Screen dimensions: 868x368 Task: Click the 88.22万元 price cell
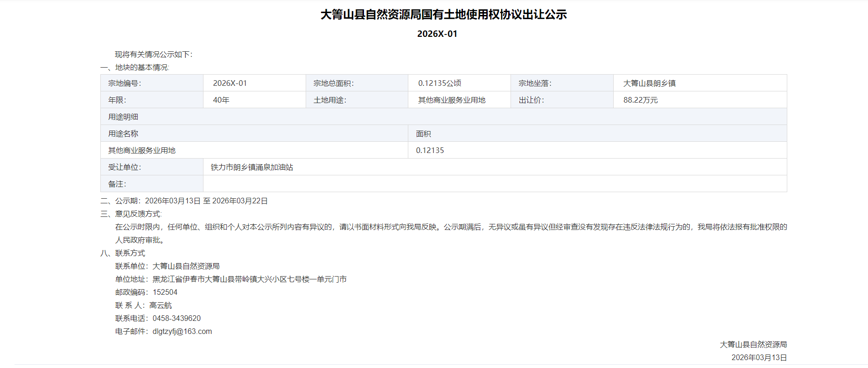[640, 100]
